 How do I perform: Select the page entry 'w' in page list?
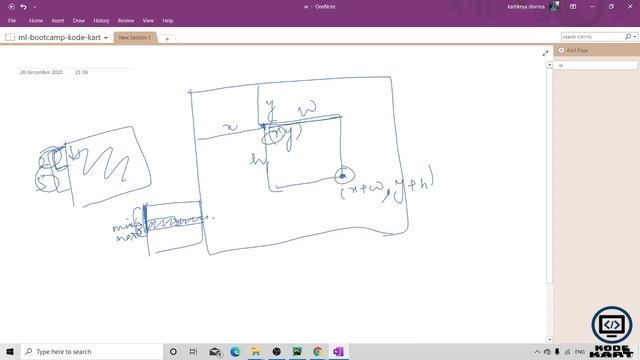click(595, 65)
